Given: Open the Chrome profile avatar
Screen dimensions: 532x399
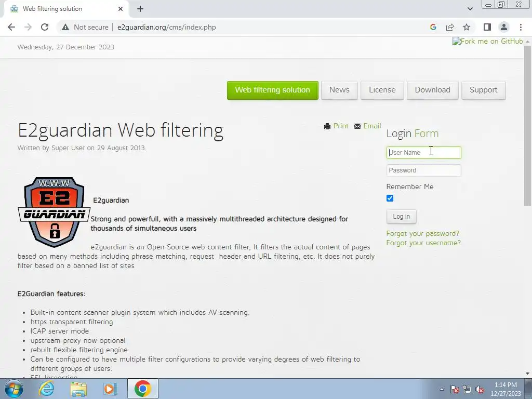Looking at the screenshot, I should pyautogui.click(x=504, y=27).
